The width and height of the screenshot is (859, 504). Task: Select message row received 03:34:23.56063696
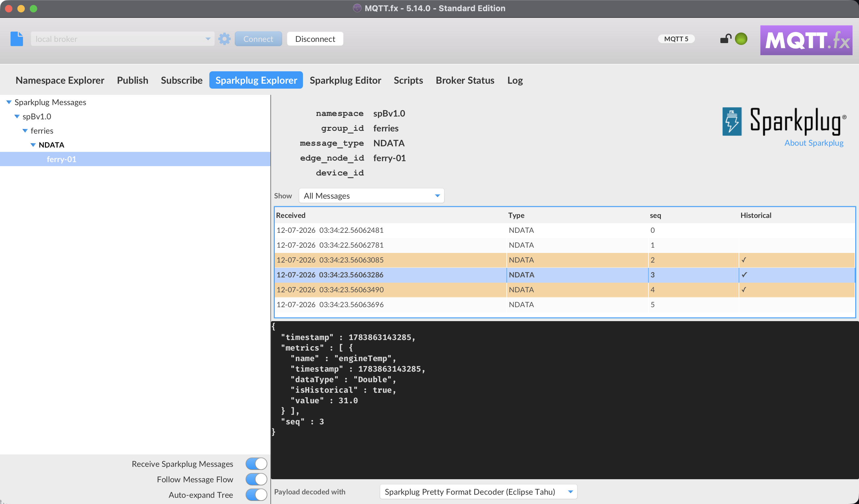click(x=565, y=305)
